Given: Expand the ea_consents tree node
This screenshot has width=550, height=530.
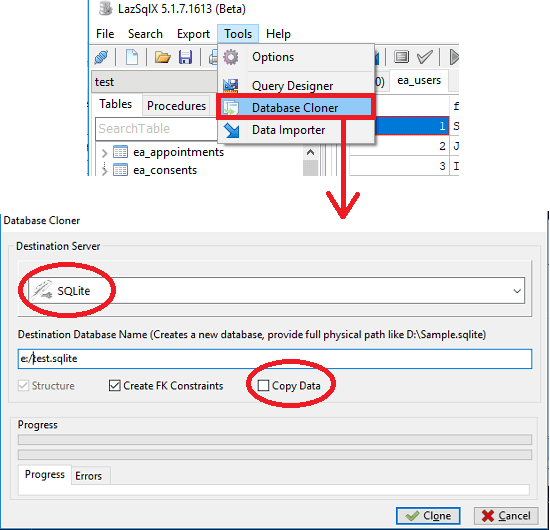Looking at the screenshot, I should click(x=104, y=170).
